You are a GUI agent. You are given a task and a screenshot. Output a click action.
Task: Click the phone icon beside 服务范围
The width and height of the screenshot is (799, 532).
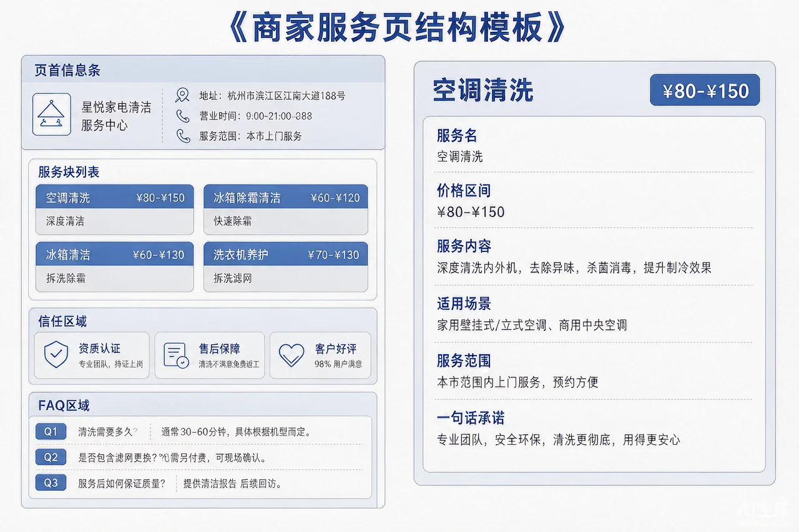[183, 136]
